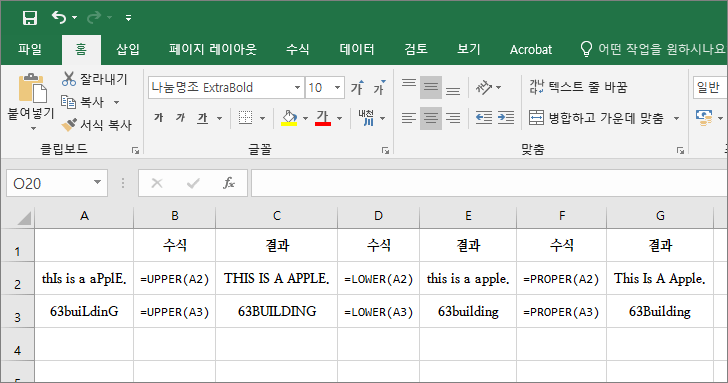The image size is (728, 383).
Task: Click the increase indent icon
Action: click(x=506, y=118)
